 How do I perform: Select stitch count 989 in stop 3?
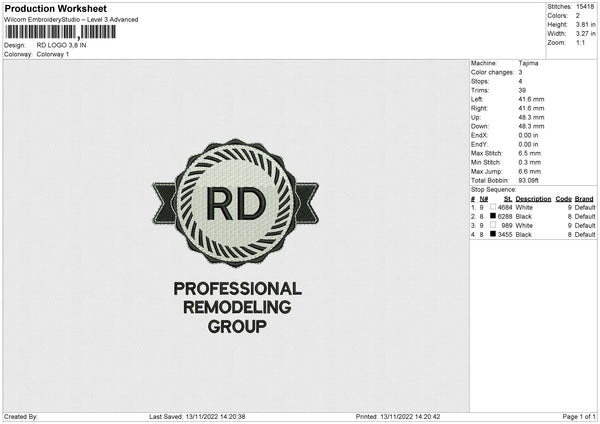point(507,226)
